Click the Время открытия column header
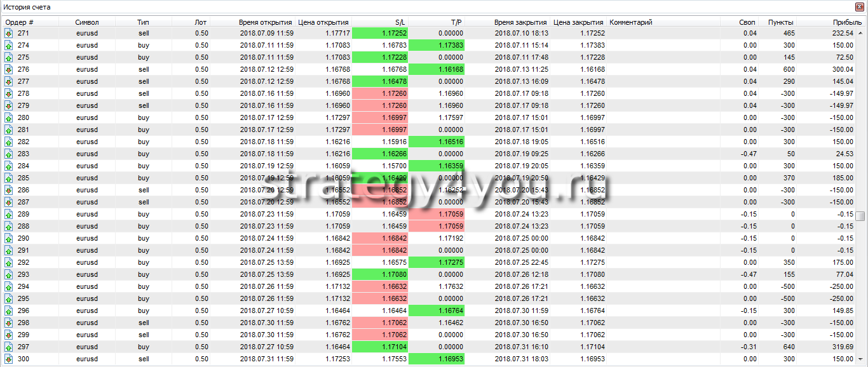Viewport: 868px width, 367px height. coord(266,22)
